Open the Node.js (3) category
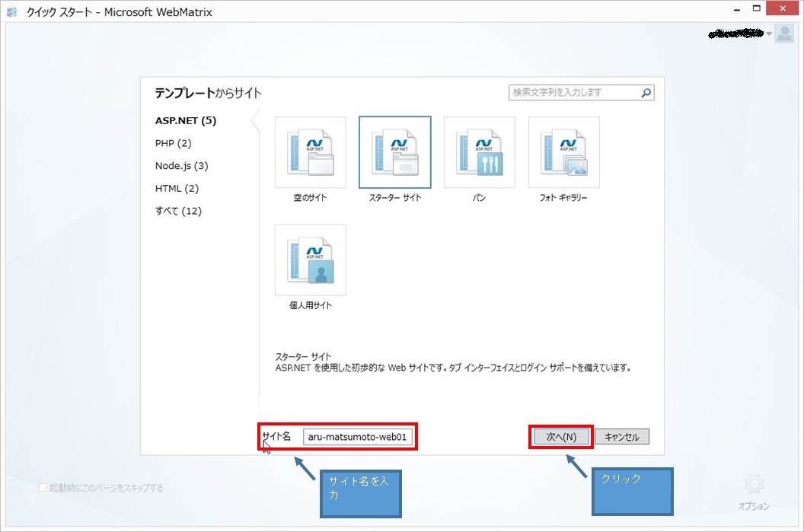 [181, 166]
